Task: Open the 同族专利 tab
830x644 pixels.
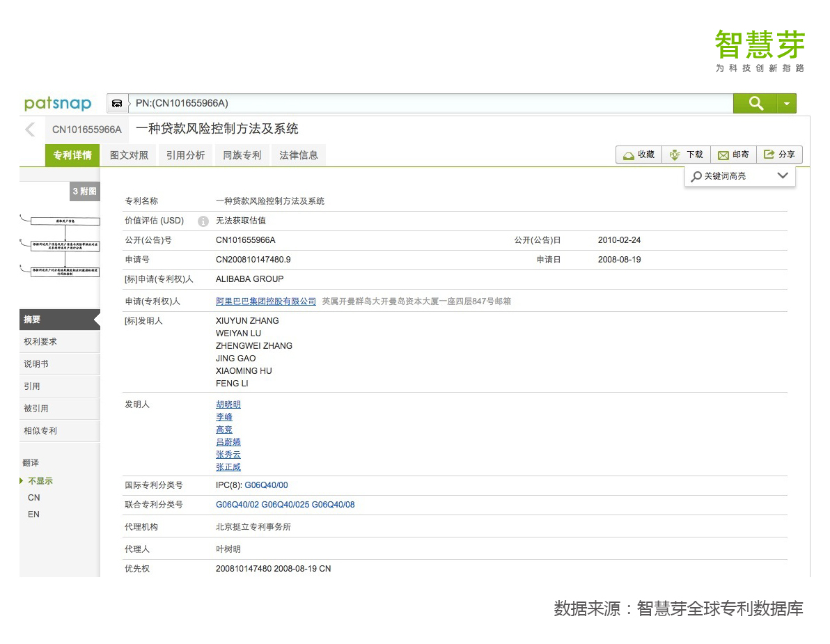Action: [242, 155]
